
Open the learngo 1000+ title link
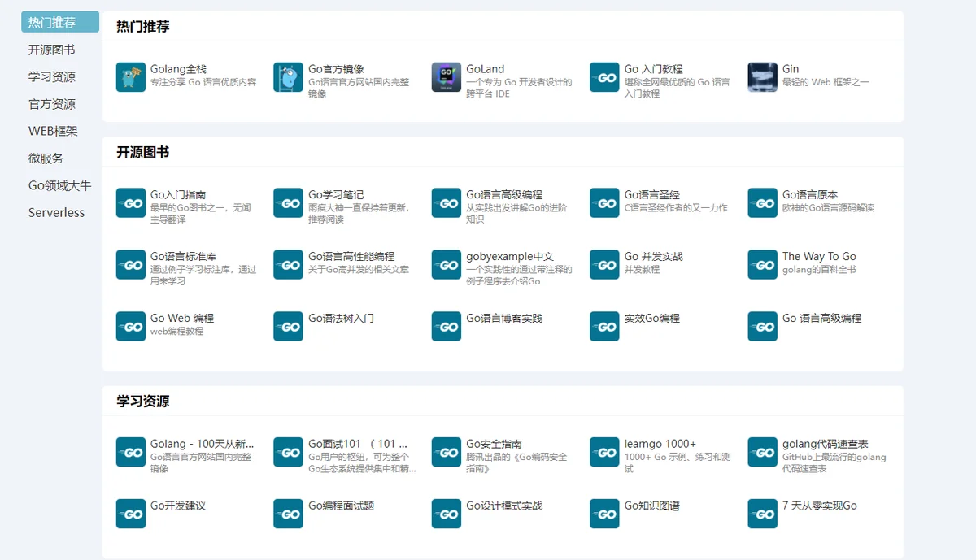(x=660, y=444)
